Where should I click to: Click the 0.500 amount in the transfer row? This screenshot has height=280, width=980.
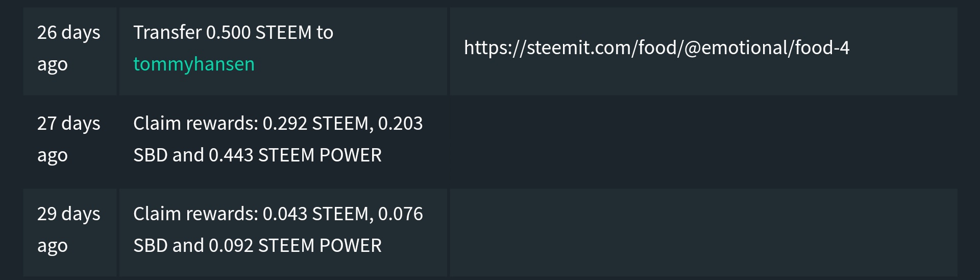(x=228, y=33)
